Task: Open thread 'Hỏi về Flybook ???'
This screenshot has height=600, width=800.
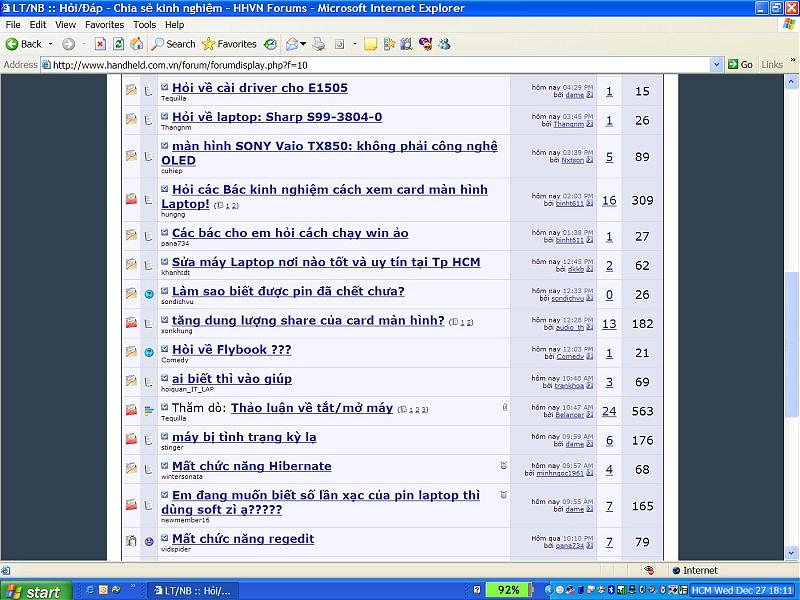Action: click(231, 350)
